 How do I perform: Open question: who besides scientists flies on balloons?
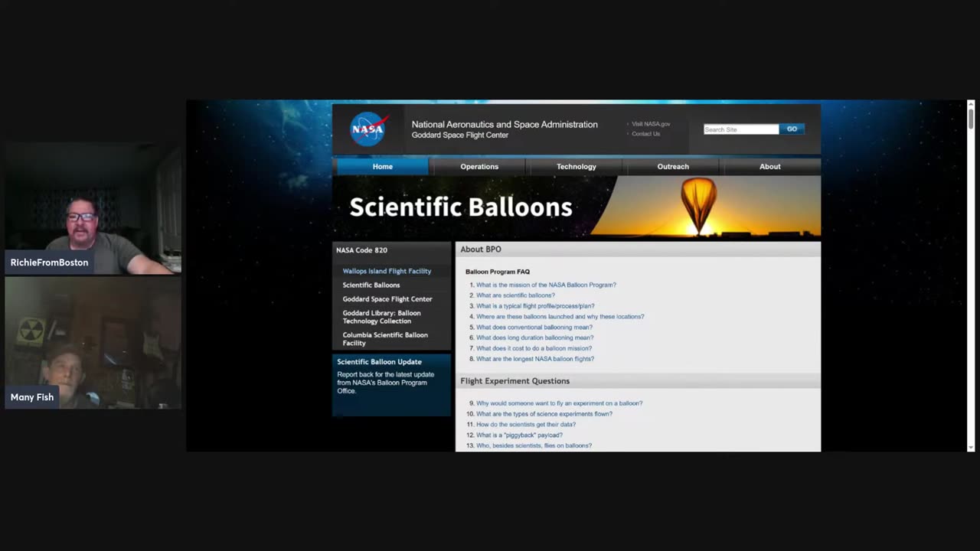534,445
